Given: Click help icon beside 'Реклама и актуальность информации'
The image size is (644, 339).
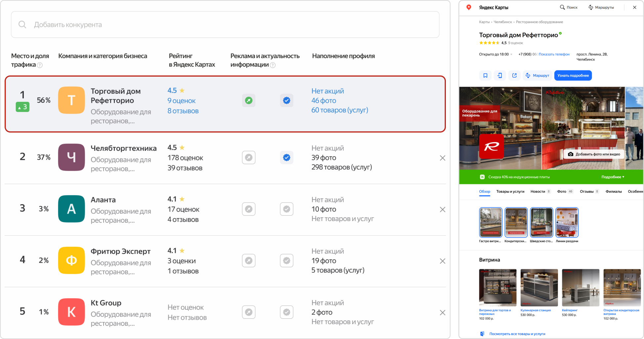Looking at the screenshot, I should pyautogui.click(x=273, y=65).
